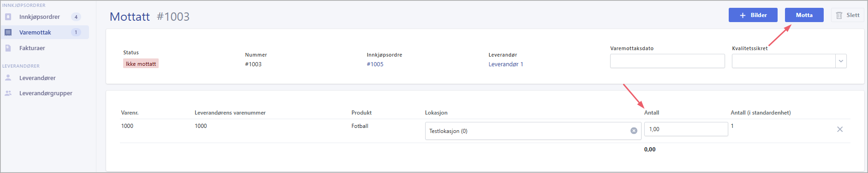Click the Varemottak sidebar icon
The image size is (868, 173).
pyautogui.click(x=8, y=32)
